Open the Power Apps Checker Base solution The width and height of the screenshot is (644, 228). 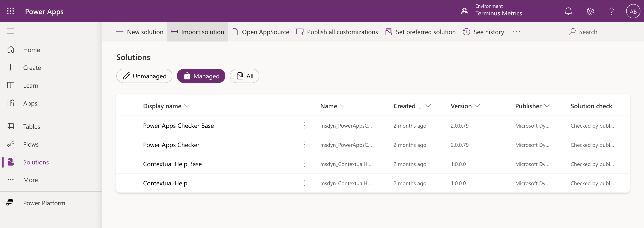(x=178, y=126)
